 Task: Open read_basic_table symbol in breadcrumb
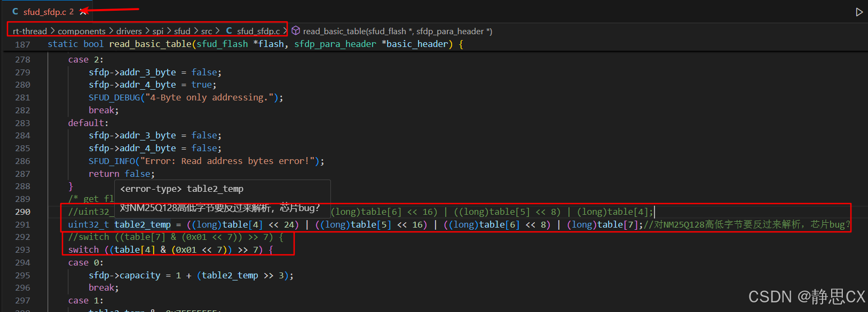tap(398, 32)
